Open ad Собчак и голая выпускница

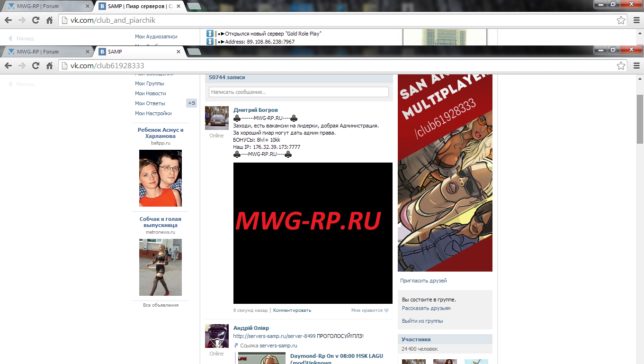tap(161, 222)
